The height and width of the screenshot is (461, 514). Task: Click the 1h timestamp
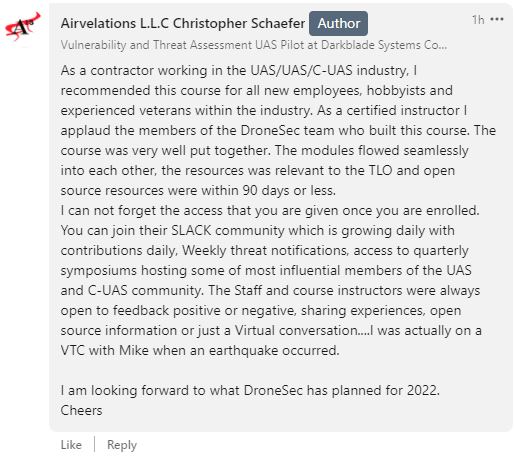478,20
